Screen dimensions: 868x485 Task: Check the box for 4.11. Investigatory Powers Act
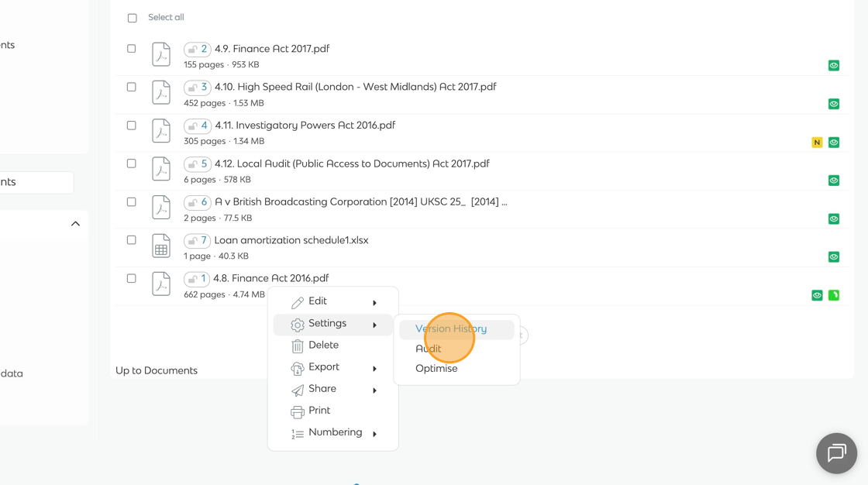point(132,126)
